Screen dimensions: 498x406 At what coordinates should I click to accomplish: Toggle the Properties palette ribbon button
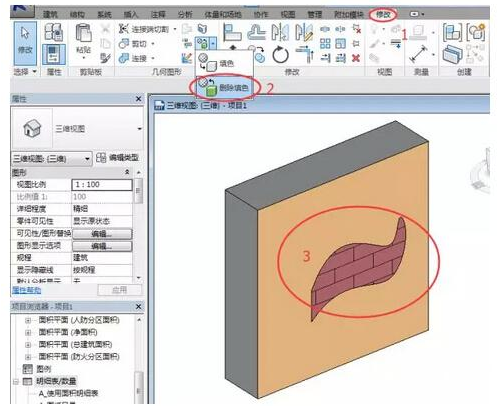pos(54,54)
